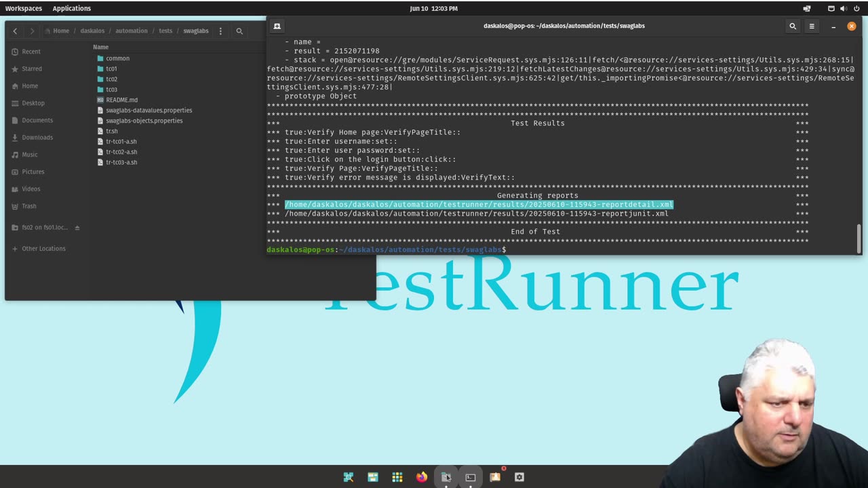The width and height of the screenshot is (868, 488).
Task: Go forward in the file manager
Action: [32, 30]
